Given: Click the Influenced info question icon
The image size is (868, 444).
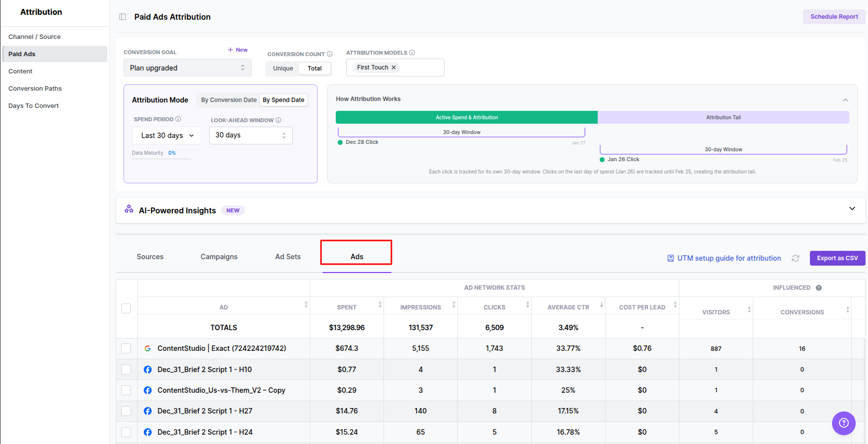Looking at the screenshot, I should 818,288.
